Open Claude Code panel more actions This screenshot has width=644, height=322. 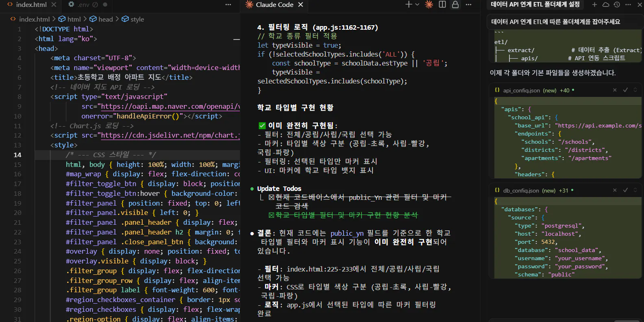tap(468, 4)
